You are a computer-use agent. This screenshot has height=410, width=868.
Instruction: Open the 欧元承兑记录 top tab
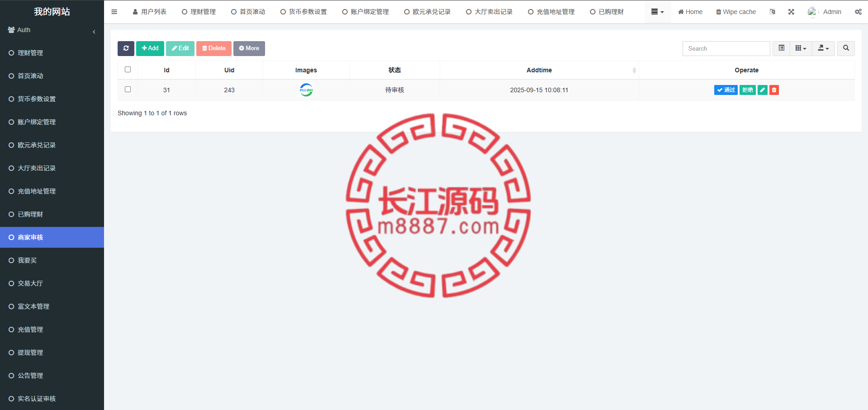pos(427,12)
